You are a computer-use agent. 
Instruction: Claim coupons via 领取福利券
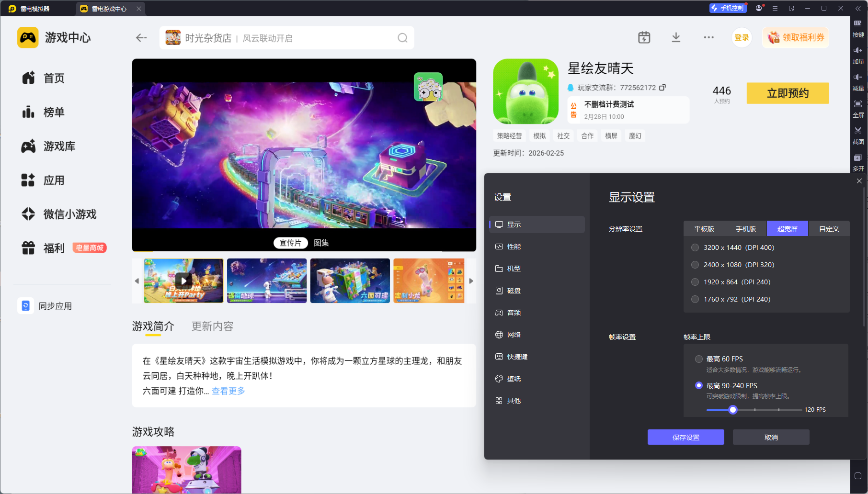point(796,37)
